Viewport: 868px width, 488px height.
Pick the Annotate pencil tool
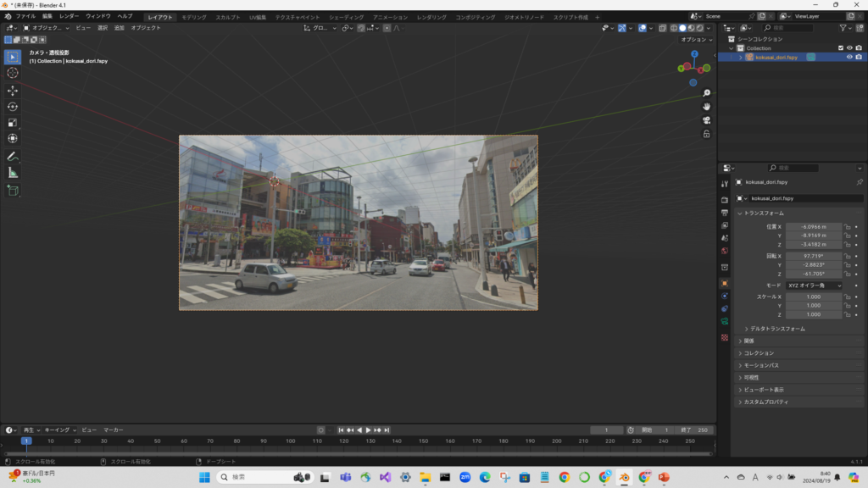point(13,157)
